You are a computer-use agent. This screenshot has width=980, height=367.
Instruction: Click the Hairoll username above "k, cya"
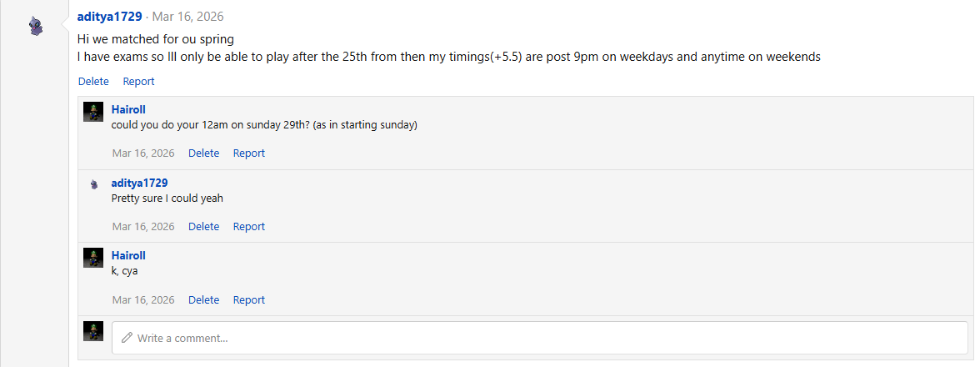point(128,256)
